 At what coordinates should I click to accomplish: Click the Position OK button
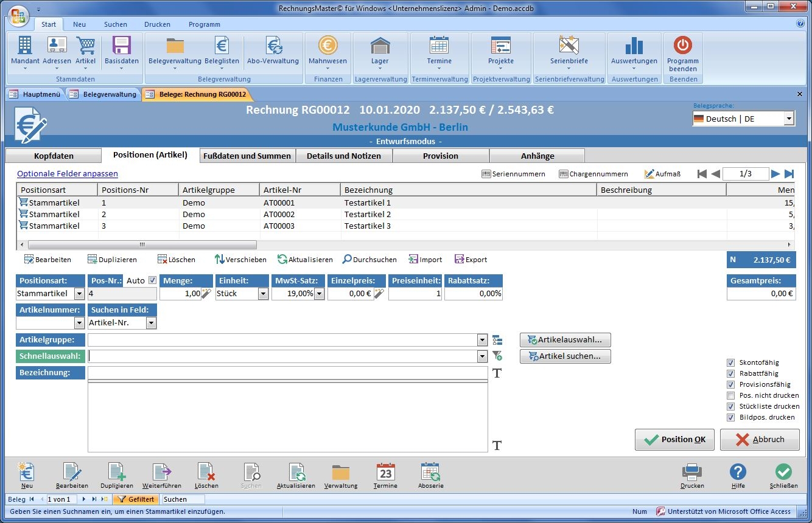[674, 439]
